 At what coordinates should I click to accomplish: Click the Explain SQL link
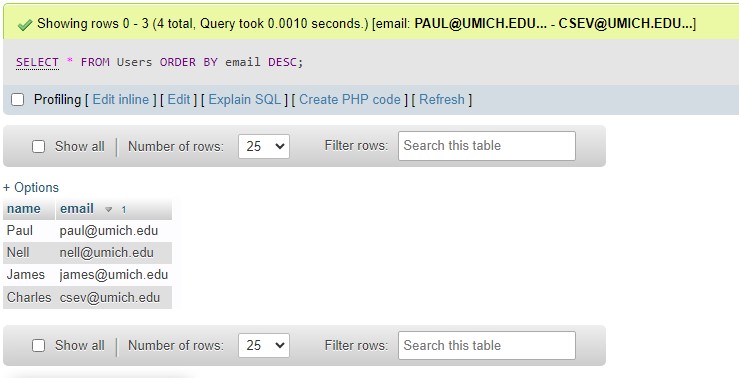[245, 99]
